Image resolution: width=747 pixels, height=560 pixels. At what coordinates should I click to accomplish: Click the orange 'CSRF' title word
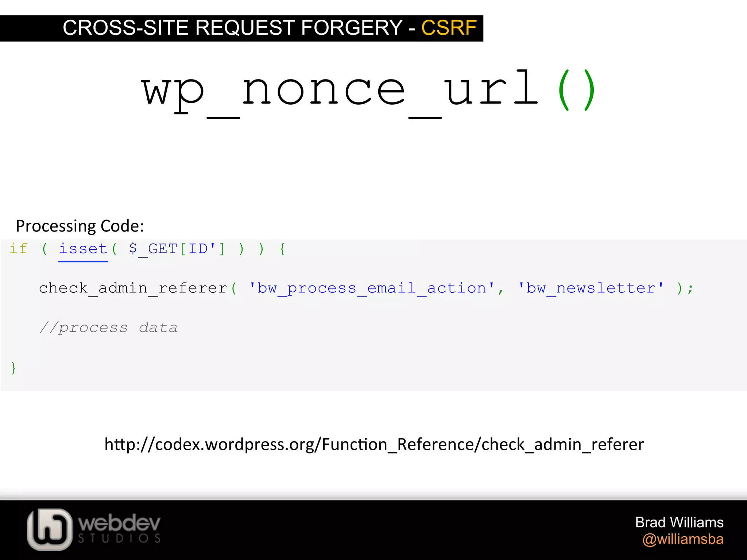coord(449,28)
